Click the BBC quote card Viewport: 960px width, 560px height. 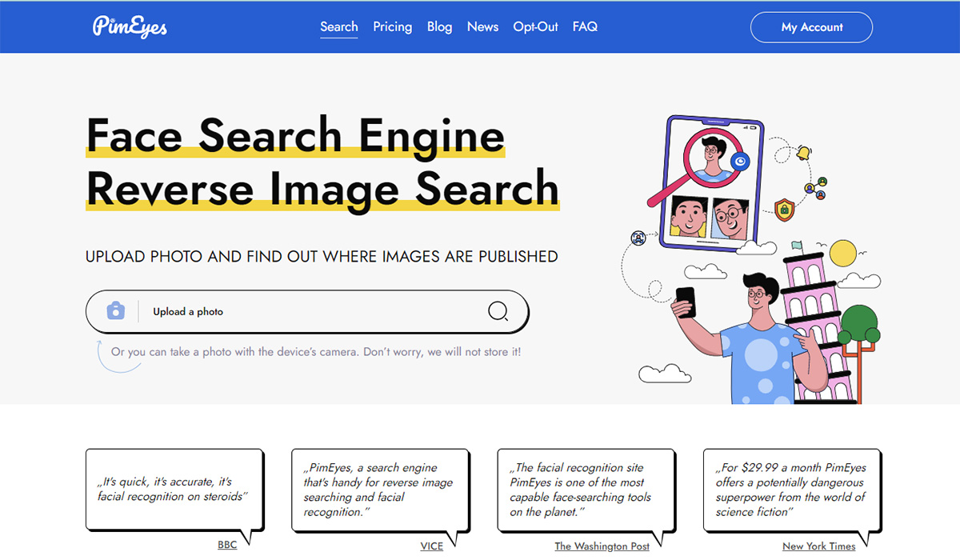[x=174, y=490]
